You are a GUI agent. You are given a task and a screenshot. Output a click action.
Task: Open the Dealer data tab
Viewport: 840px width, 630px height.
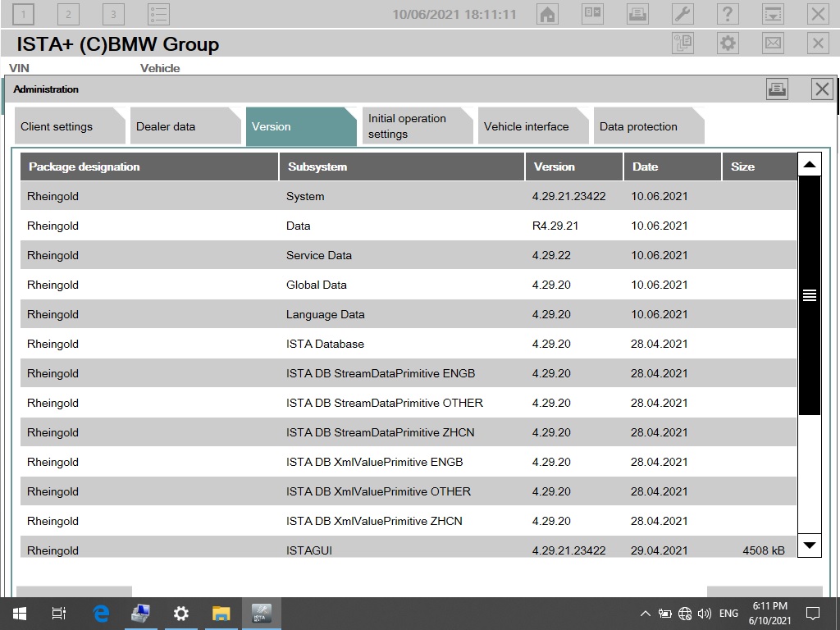185,126
